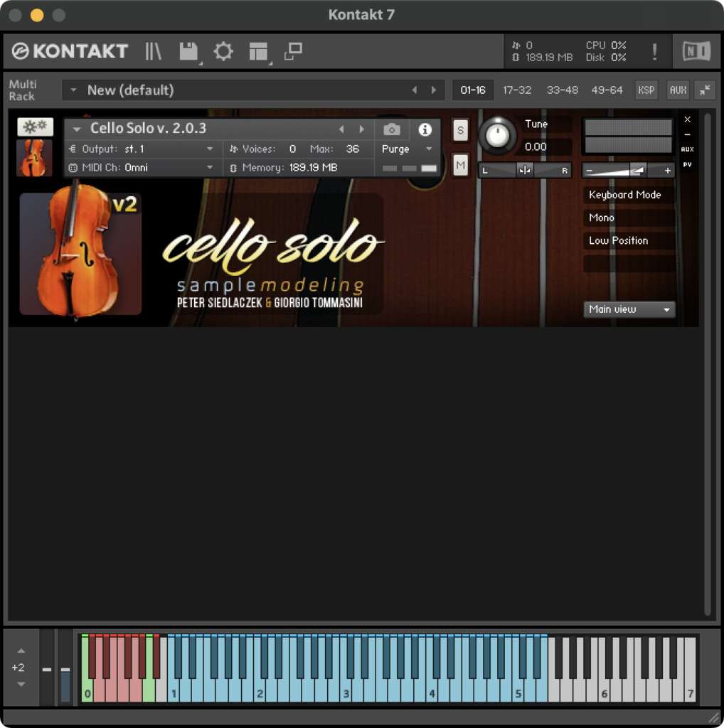Image resolution: width=724 pixels, height=728 pixels.
Task: Shift keyboard octave up
Action: 21,651
